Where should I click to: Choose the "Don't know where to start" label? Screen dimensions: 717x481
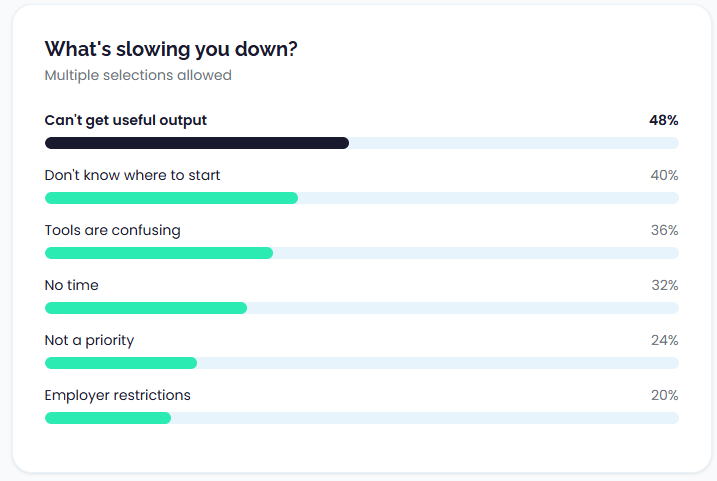132,175
